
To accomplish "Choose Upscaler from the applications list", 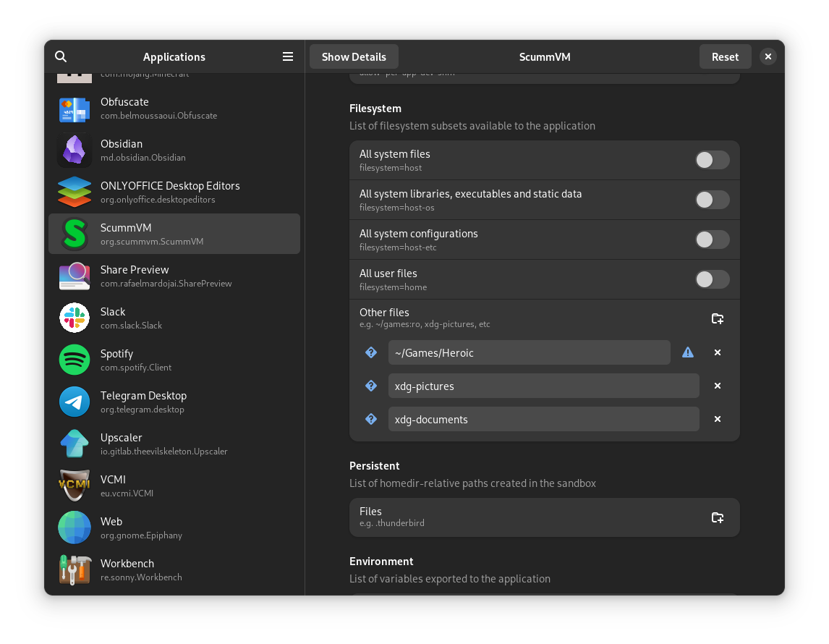I will (x=174, y=444).
